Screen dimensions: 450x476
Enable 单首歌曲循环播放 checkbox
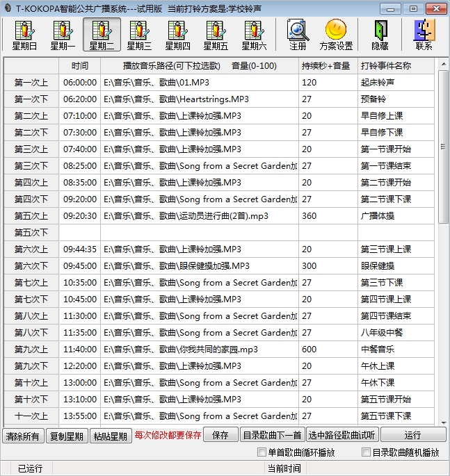[262, 452]
